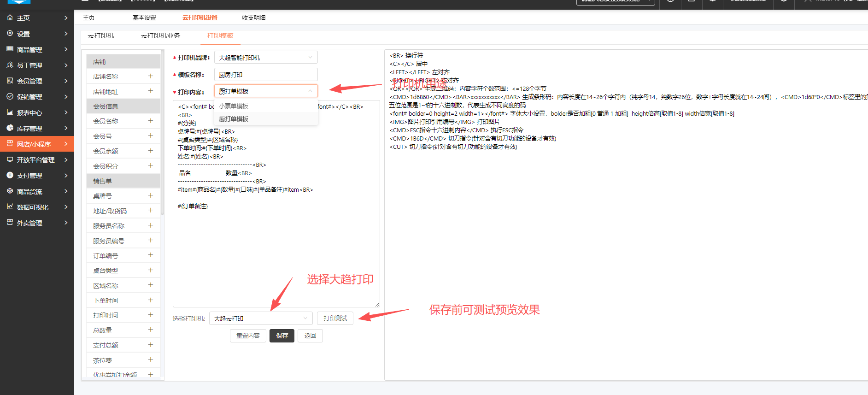Click the plus icon next to 下单时间
The width and height of the screenshot is (868, 395).
[x=150, y=300]
